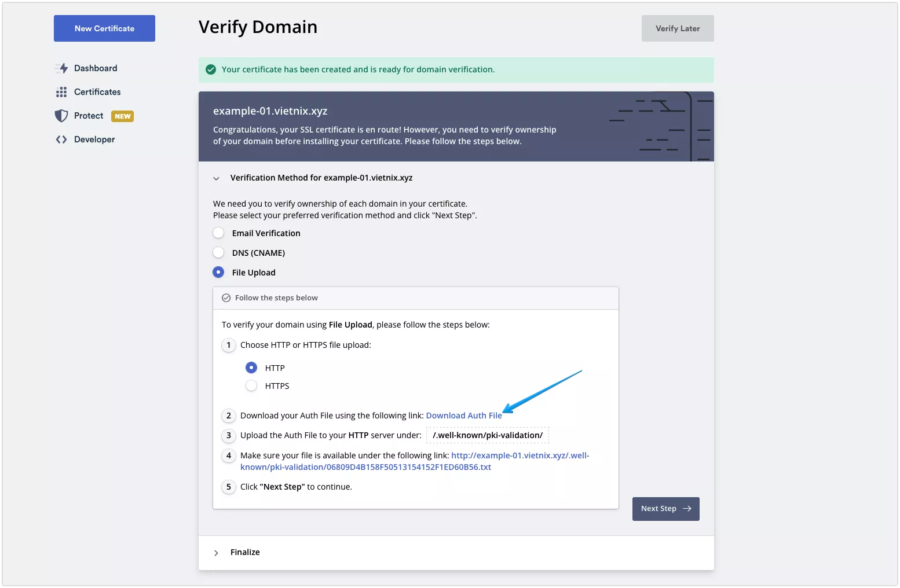900x588 pixels.
Task: Click the NEW badge next to Protect
Action: tap(122, 116)
